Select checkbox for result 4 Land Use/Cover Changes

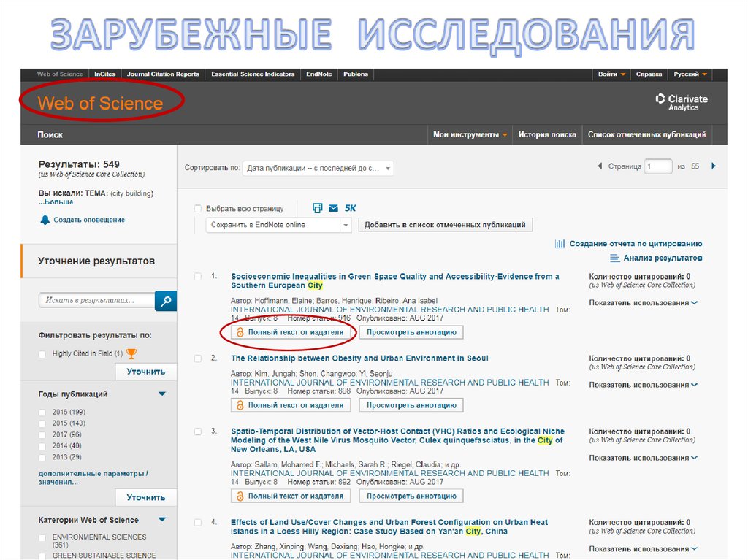click(x=198, y=523)
